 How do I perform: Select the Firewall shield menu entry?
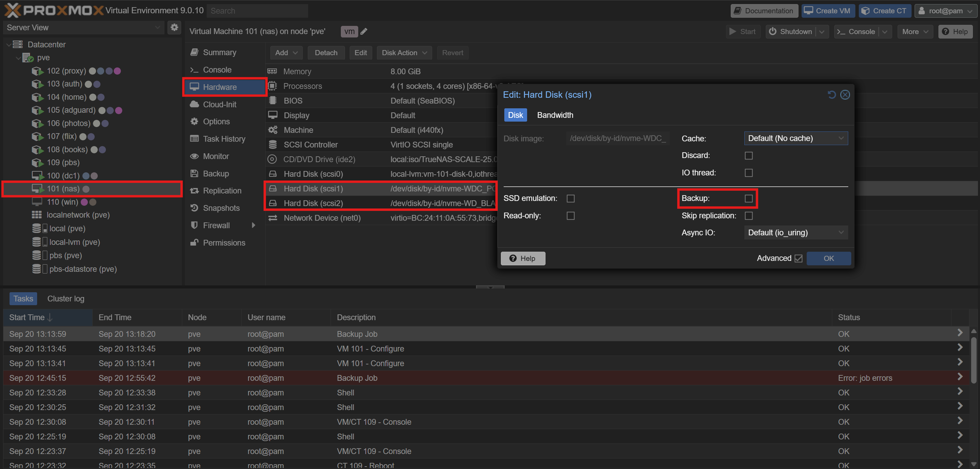tap(216, 225)
